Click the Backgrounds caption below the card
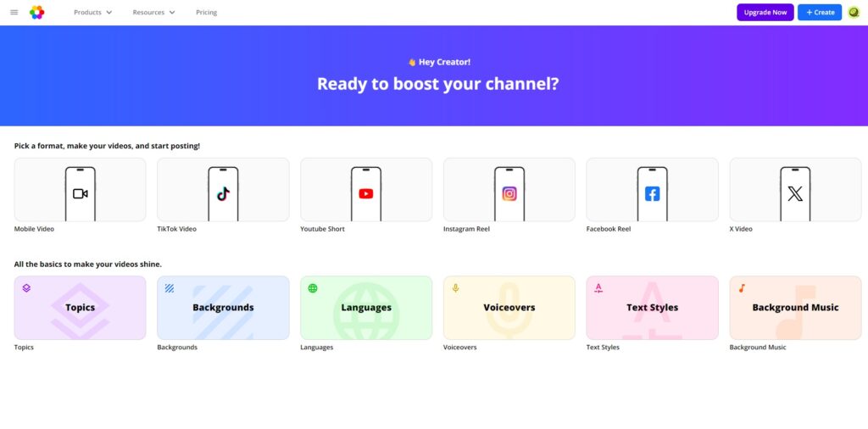 coord(177,347)
